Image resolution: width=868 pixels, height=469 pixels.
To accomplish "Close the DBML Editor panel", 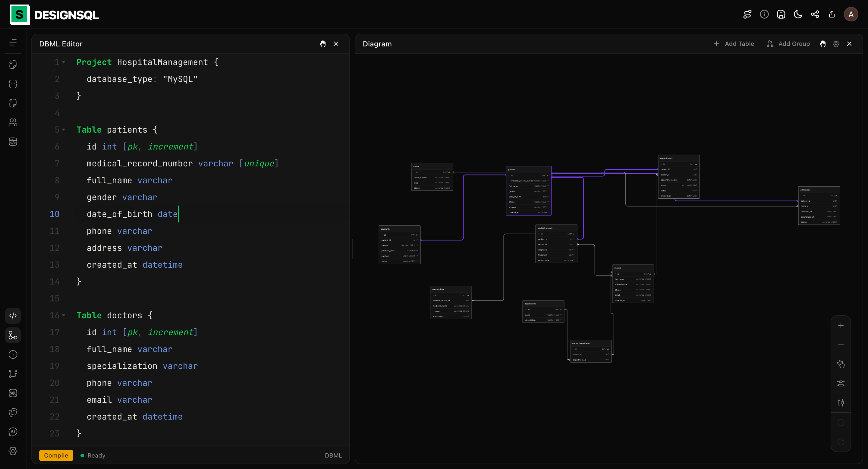I will tap(336, 44).
